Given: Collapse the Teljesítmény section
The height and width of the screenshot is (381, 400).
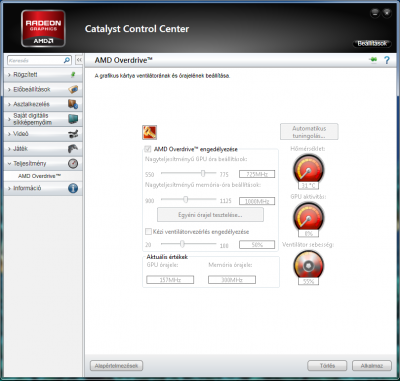Looking at the screenshot, I should point(44,163).
